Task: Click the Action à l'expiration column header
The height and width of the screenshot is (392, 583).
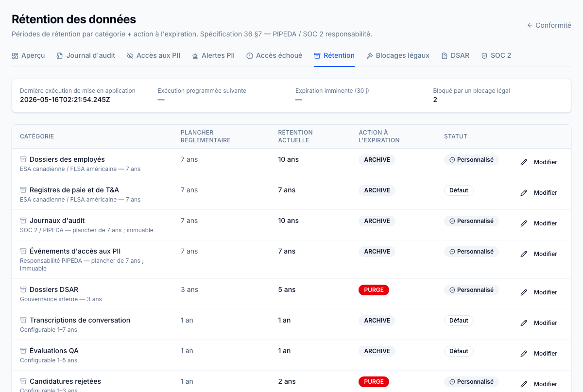Action: coord(379,136)
